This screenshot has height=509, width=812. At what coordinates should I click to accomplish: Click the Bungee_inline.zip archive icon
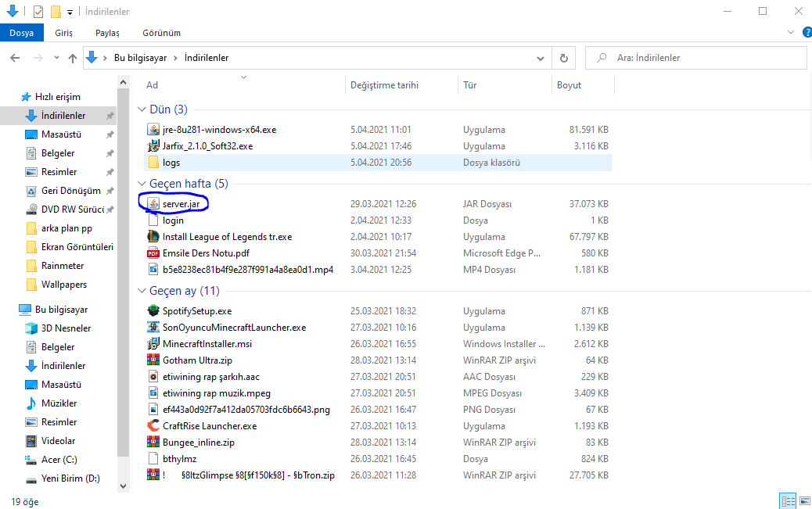[x=153, y=443]
